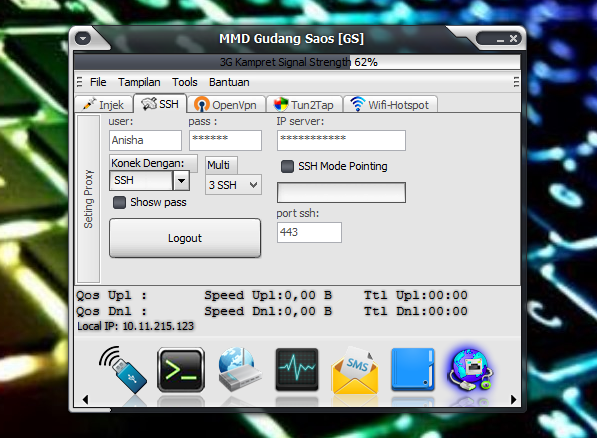Click the right toolbar grip handle
597x438 pixels.
516,82
